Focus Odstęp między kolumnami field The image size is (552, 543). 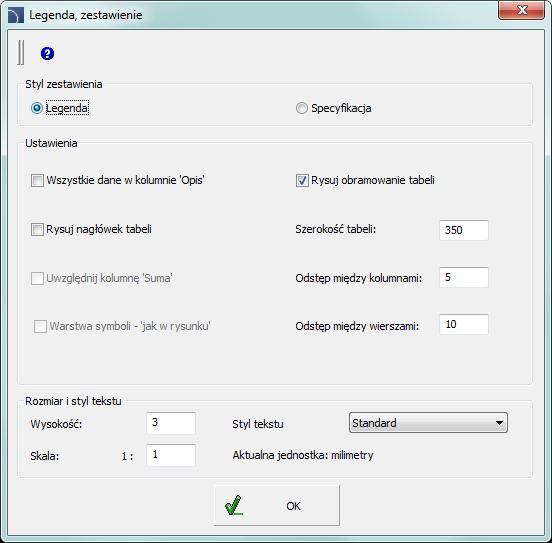point(464,277)
